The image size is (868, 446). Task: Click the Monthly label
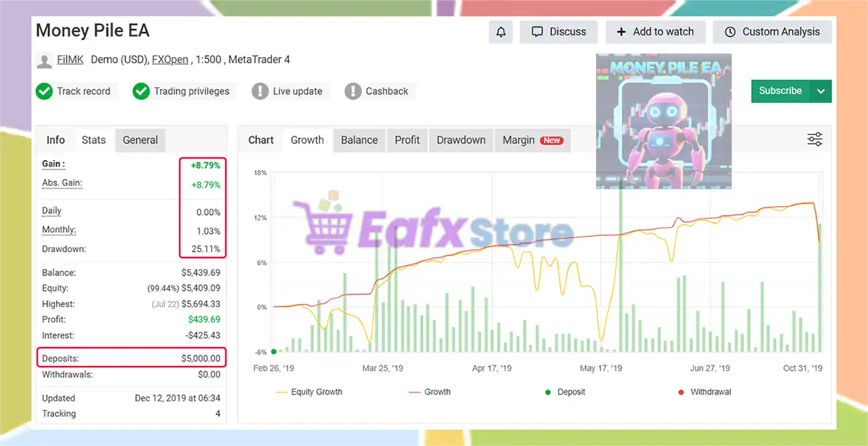pyautogui.click(x=59, y=230)
